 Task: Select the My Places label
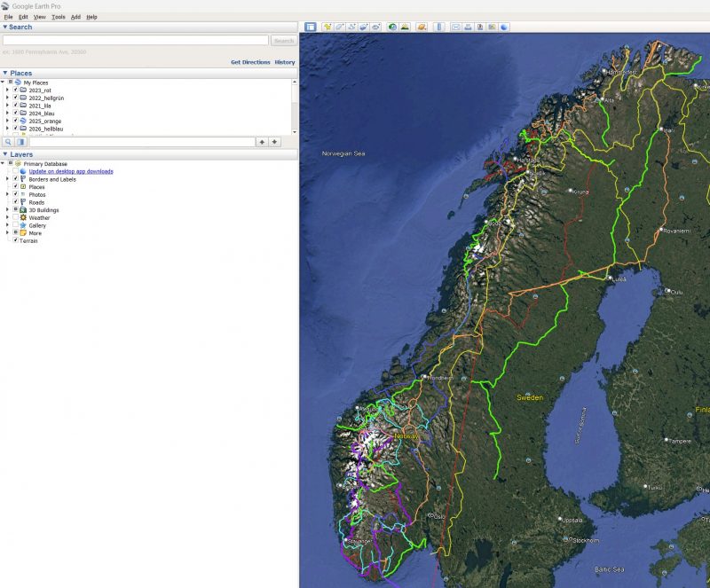(x=35, y=82)
